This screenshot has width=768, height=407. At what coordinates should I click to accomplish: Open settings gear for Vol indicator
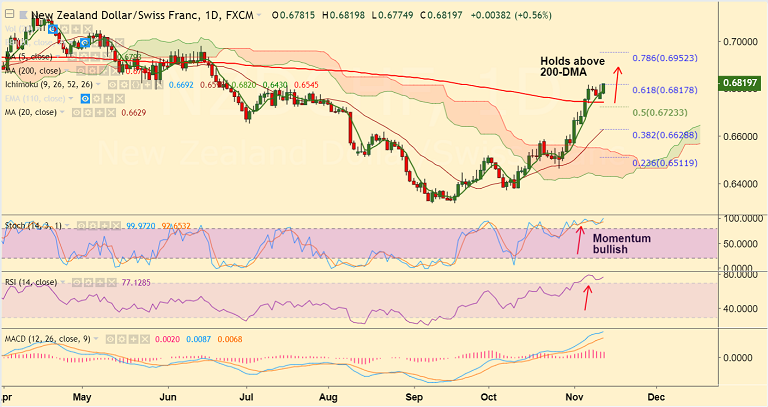65,29
